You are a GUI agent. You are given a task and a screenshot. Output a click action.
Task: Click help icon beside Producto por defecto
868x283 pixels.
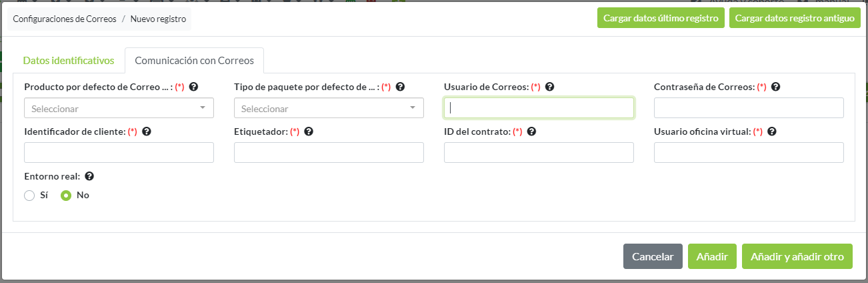click(194, 87)
